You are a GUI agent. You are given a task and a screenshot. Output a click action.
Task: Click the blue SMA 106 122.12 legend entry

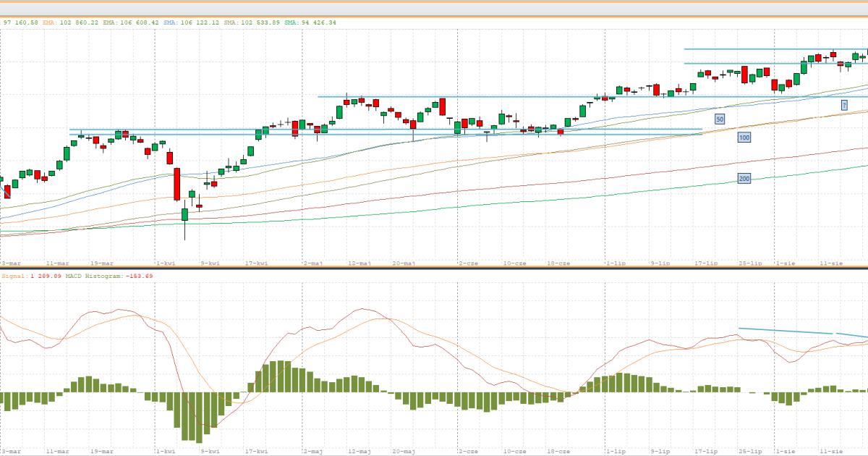(x=191, y=22)
